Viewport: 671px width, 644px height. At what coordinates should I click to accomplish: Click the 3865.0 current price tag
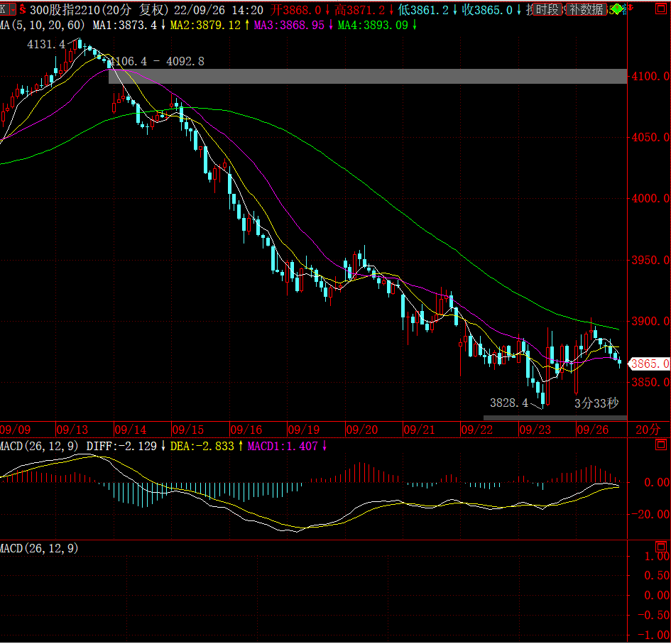[650, 364]
